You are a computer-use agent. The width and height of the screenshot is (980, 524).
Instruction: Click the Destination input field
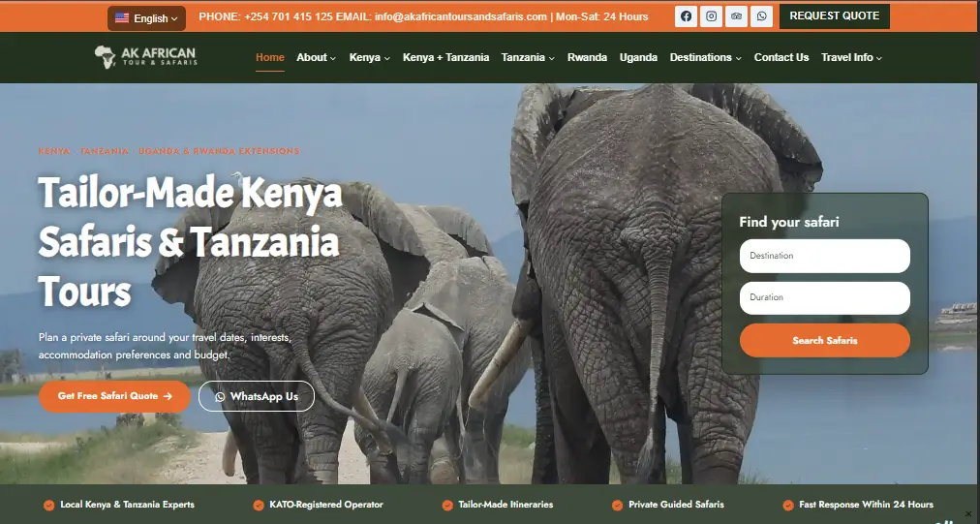tap(824, 256)
